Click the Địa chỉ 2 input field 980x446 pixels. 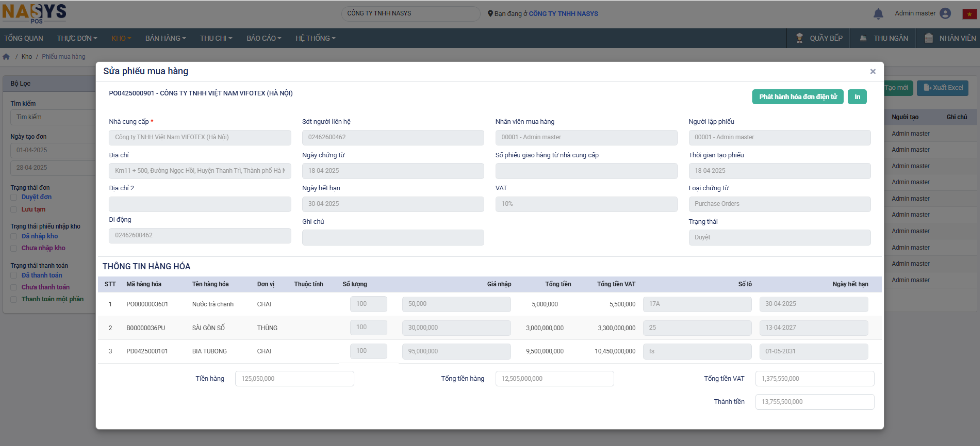[200, 204]
